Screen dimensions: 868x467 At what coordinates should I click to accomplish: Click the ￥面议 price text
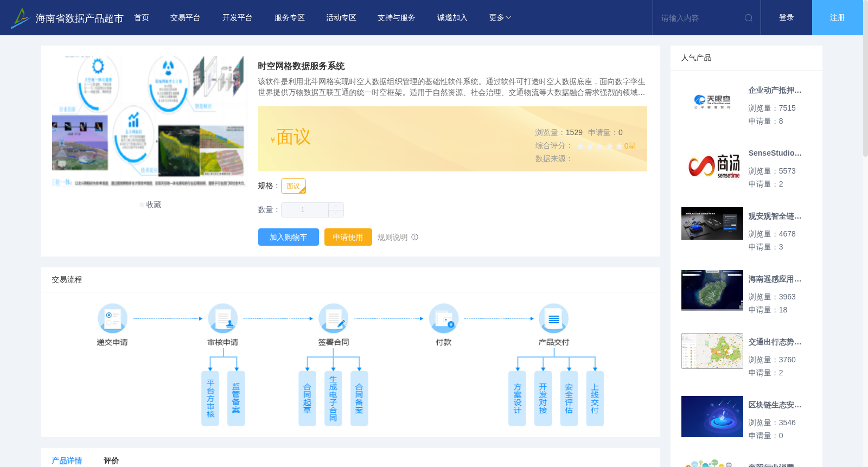[291, 137]
